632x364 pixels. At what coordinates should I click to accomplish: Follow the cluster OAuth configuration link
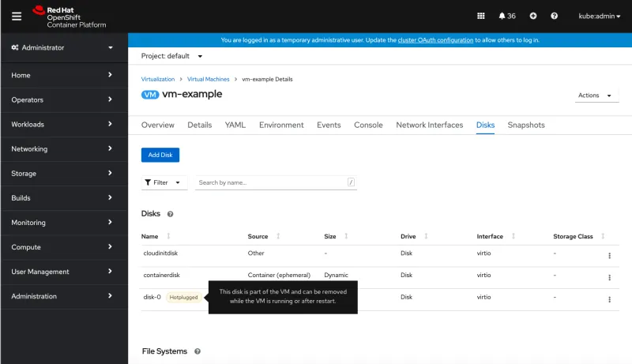435,39
